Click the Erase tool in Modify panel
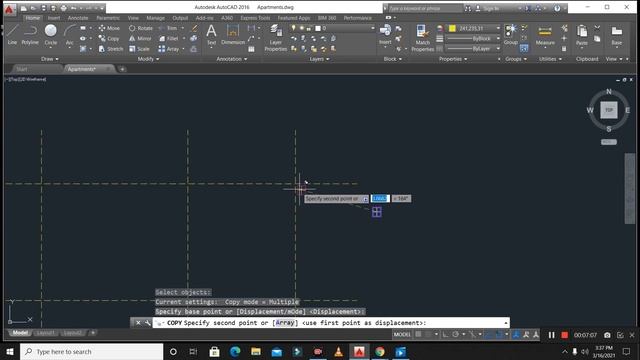The width and height of the screenshot is (640, 360). click(194, 28)
